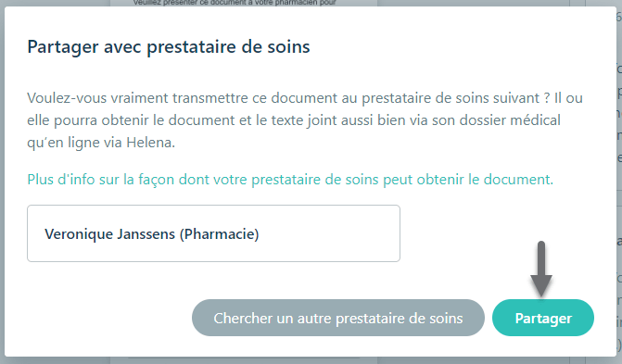622x364 pixels.
Task: Click dimmed background left of the dialog
Action: tap(2, 182)
